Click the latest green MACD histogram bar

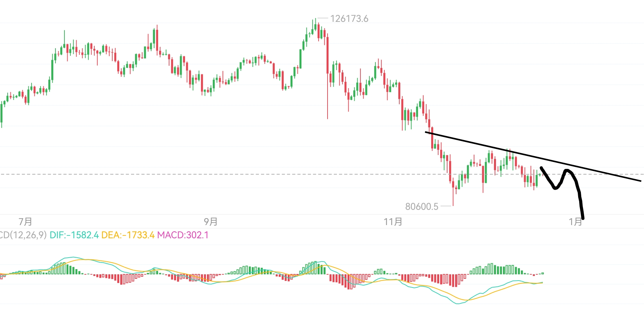[x=543, y=273]
